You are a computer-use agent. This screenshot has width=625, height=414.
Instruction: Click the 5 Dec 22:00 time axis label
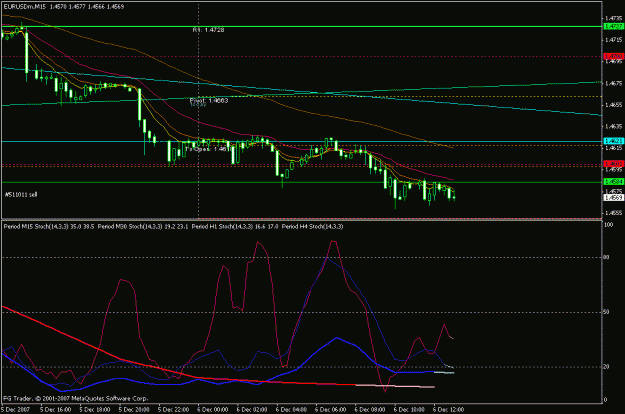click(x=173, y=409)
